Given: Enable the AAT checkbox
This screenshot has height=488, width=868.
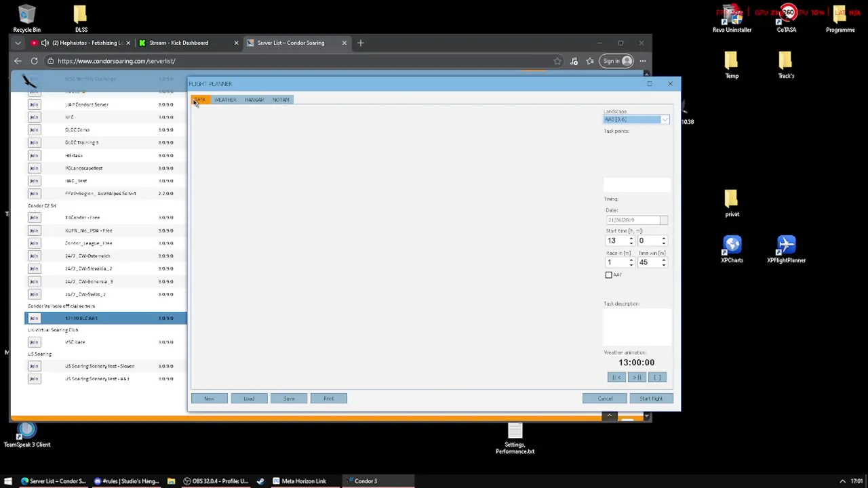Looking at the screenshot, I should (609, 274).
